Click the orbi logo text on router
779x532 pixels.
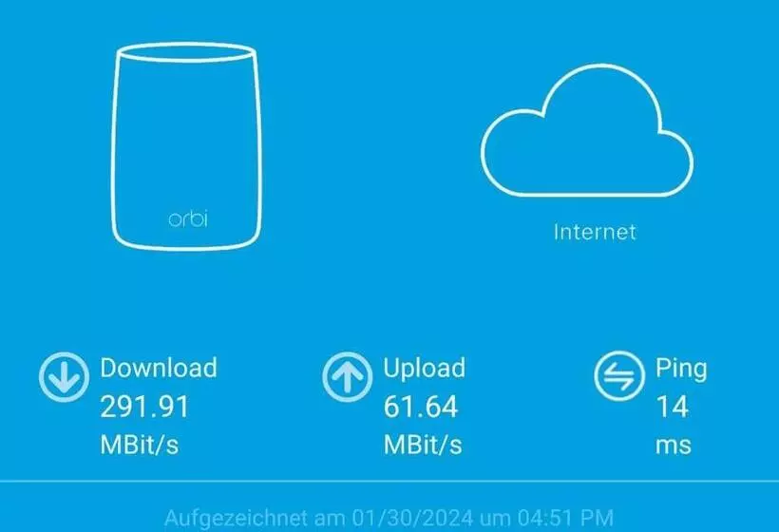[x=188, y=218]
